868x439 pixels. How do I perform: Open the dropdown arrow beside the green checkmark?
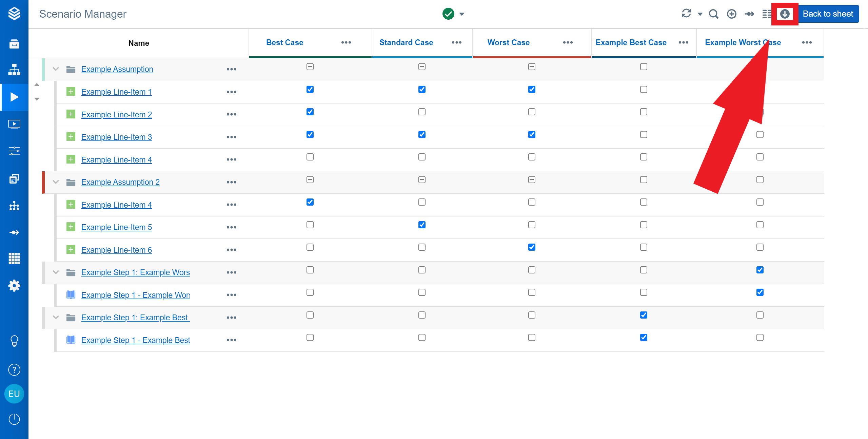[462, 14]
